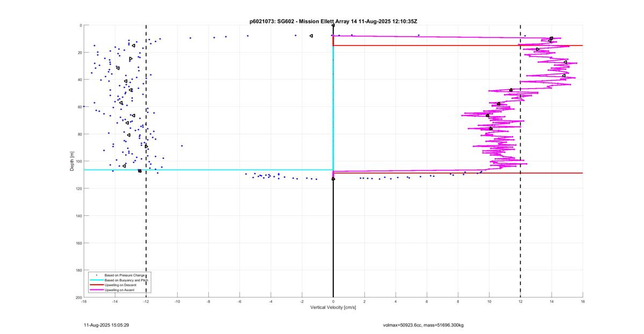Click the '0' tick on the depth axis
Screen dimensions: 644x334
[x=80, y=25]
